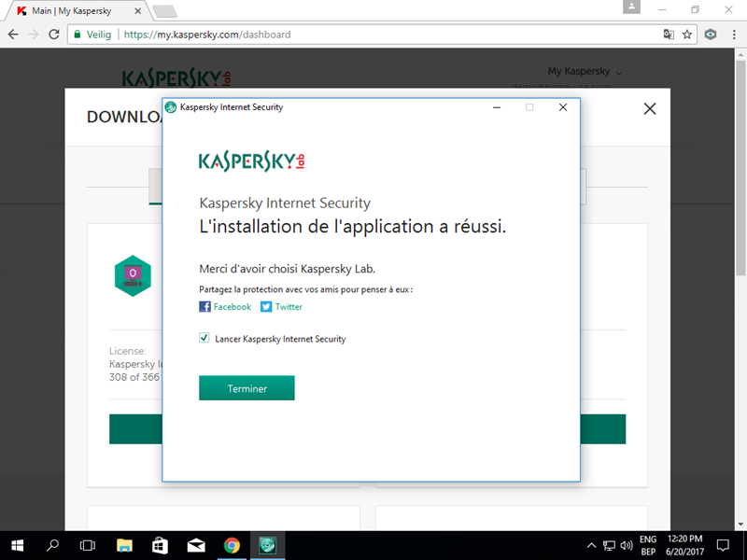Click the my.kaspersky.com address bar
The height and width of the screenshot is (560, 747).
click(373, 35)
